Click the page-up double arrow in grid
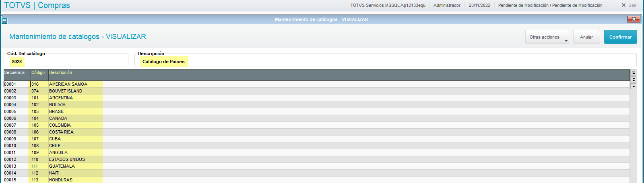The image size is (644, 183). [x=634, y=80]
